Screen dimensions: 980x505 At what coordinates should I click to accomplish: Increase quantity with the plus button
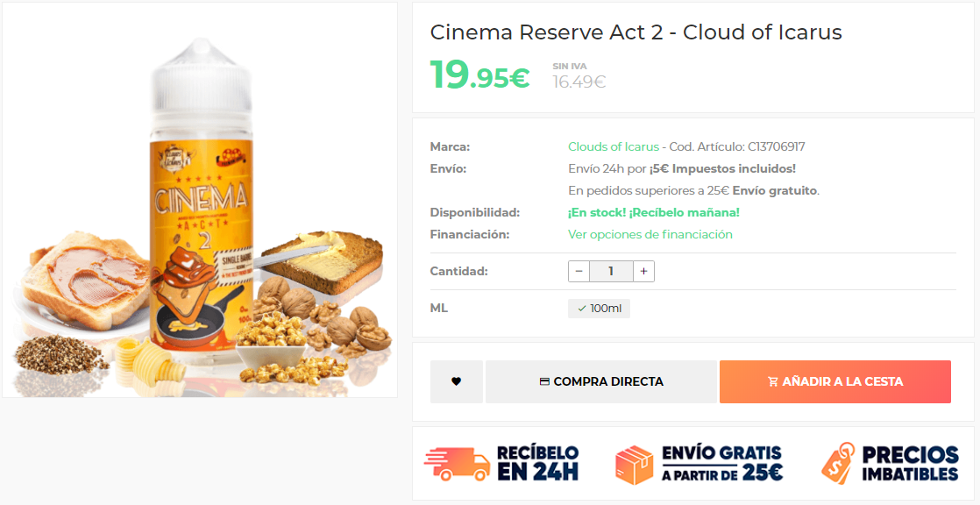click(x=643, y=271)
